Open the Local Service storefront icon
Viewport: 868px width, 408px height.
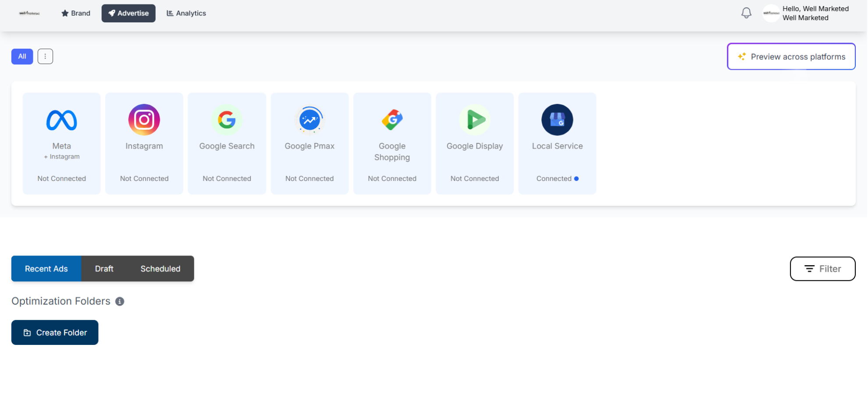[557, 120]
